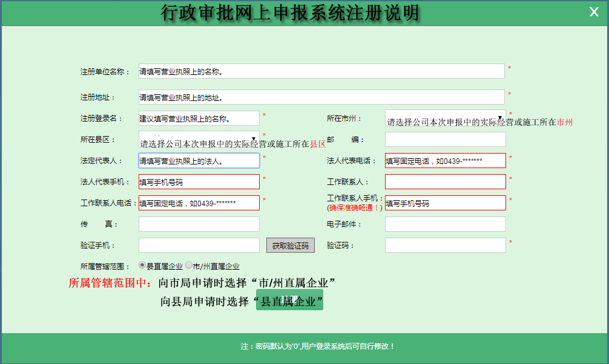
Task: Focus the 工作联系人电话 input field
Action: pos(199,203)
